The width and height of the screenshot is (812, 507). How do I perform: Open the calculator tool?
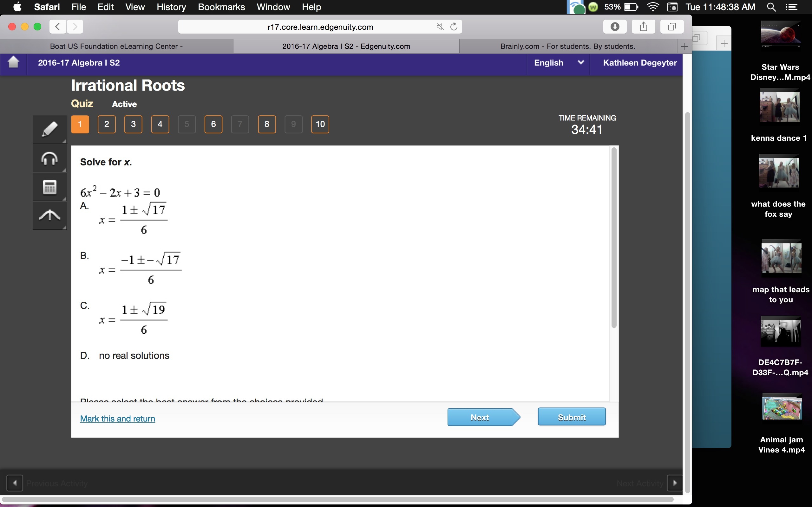click(x=49, y=187)
